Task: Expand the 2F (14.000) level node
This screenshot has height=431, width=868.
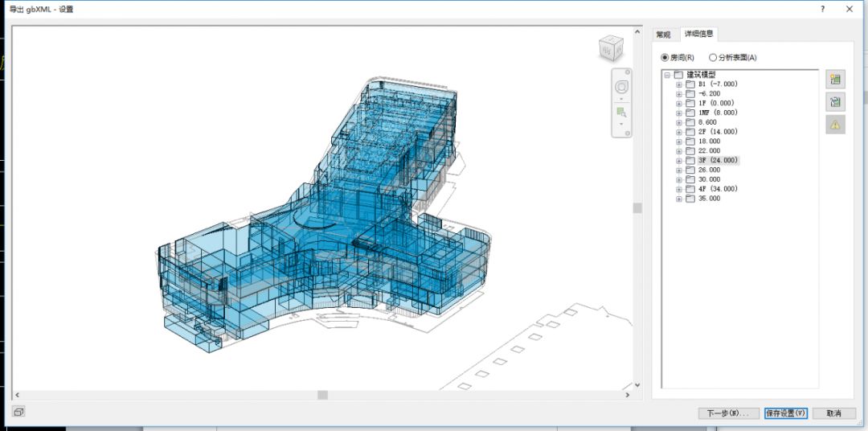Action: coord(679,132)
